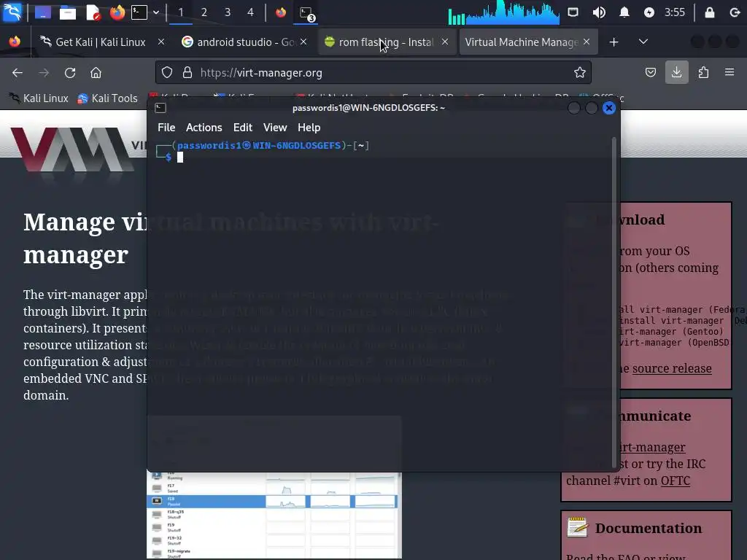Viewport: 747px width, 560px height.
Task: Open the network connection tray icon
Action: click(x=573, y=12)
